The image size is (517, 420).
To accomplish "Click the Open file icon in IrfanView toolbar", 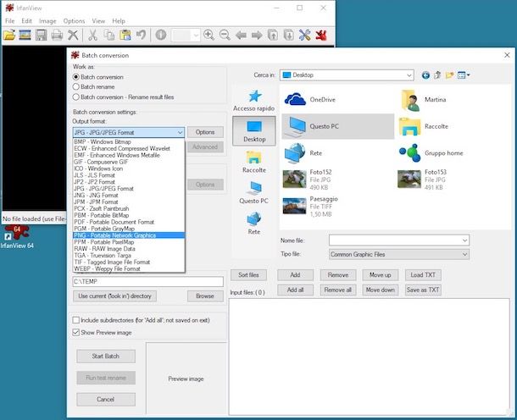I will tap(9, 35).
